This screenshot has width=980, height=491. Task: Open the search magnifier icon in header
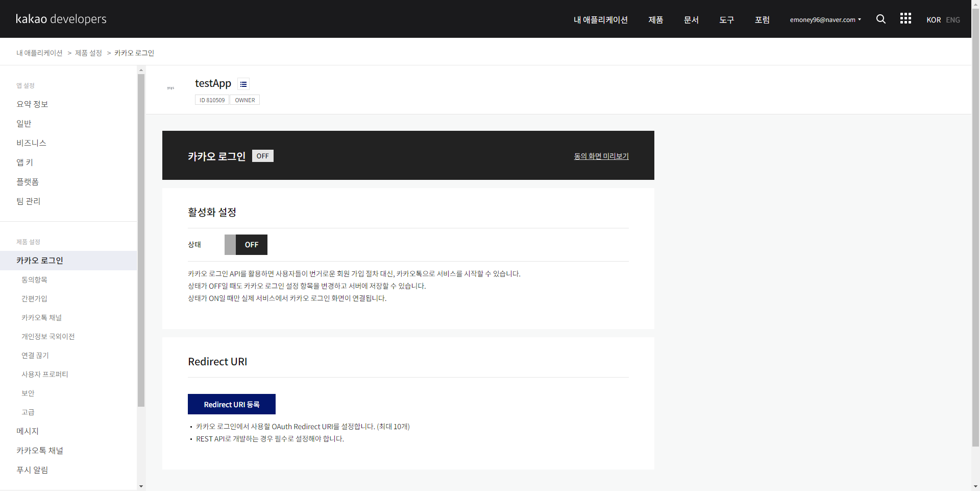click(x=881, y=19)
